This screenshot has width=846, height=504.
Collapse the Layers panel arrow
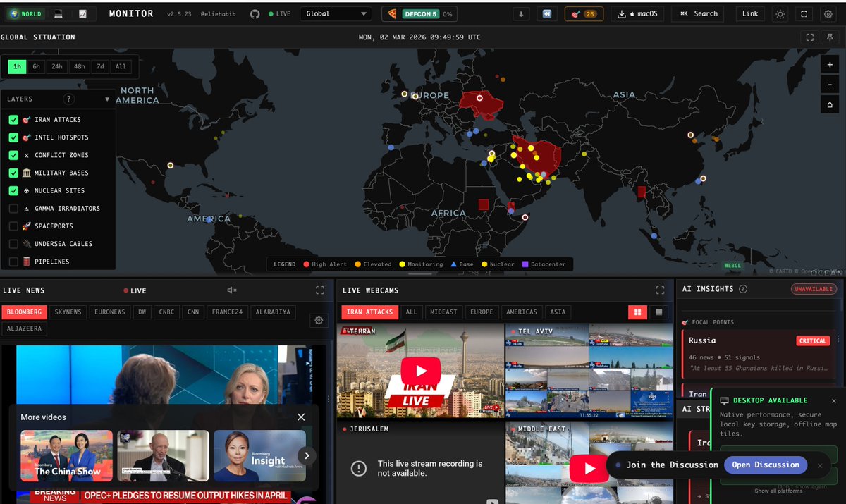click(107, 99)
